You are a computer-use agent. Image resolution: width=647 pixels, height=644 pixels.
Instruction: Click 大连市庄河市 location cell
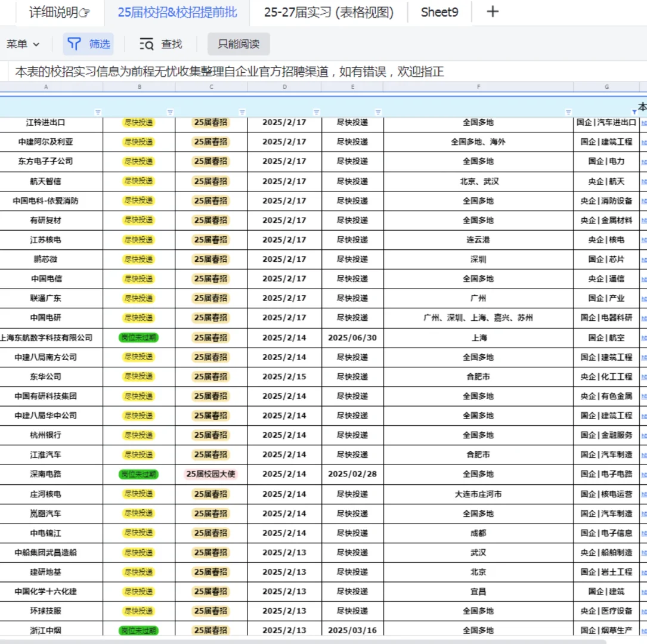[478, 494]
